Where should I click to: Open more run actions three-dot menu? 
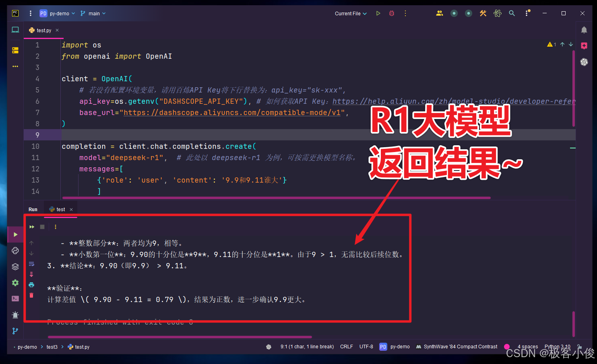(x=405, y=13)
